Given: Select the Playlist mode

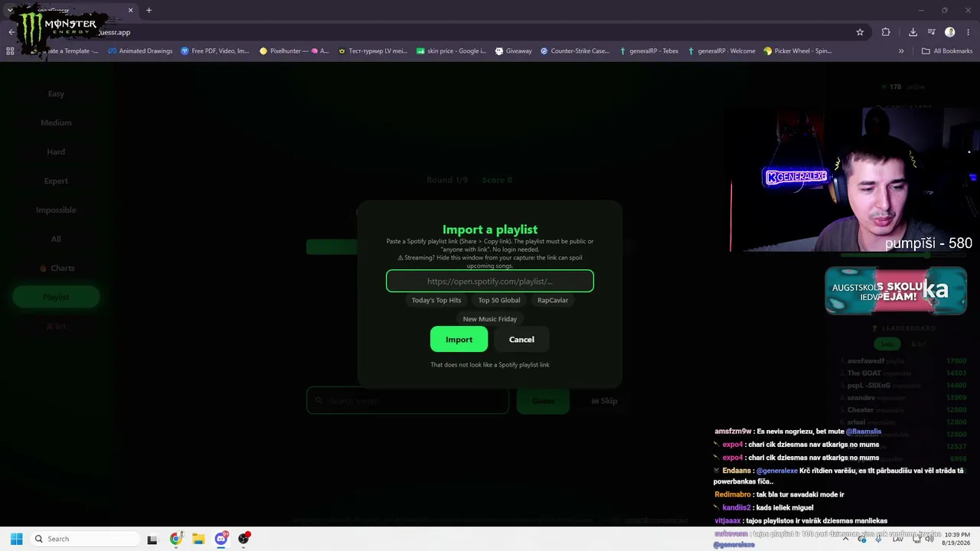Looking at the screenshot, I should click(56, 297).
